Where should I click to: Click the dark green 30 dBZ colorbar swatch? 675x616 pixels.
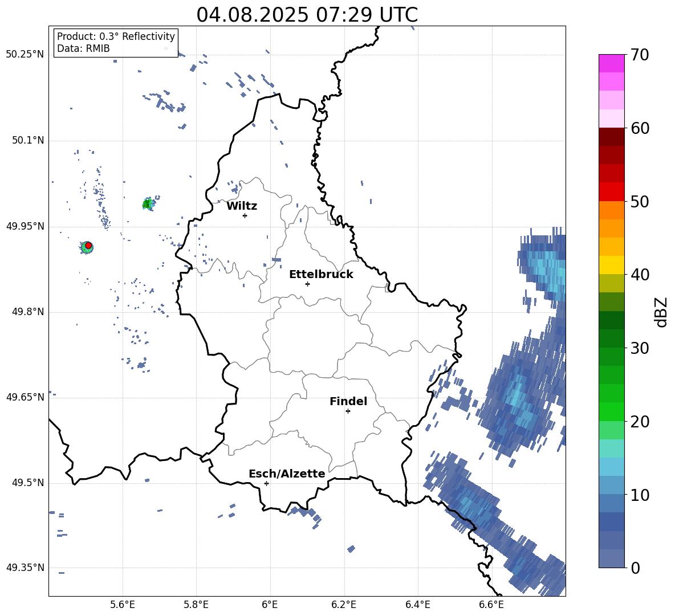pos(611,338)
